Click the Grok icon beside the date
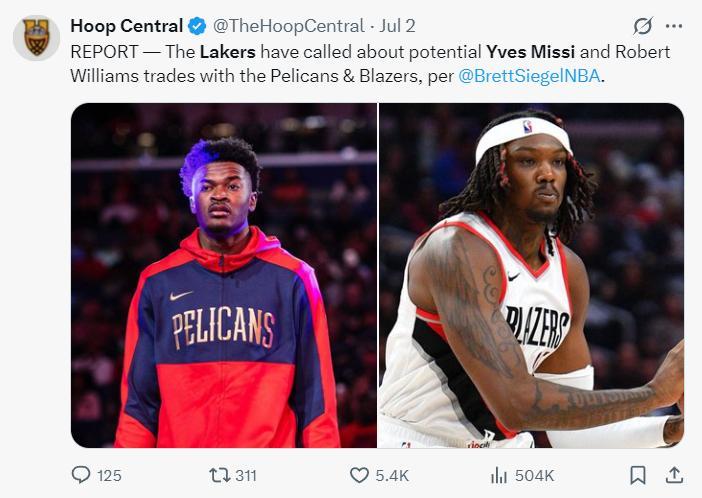 643,26
